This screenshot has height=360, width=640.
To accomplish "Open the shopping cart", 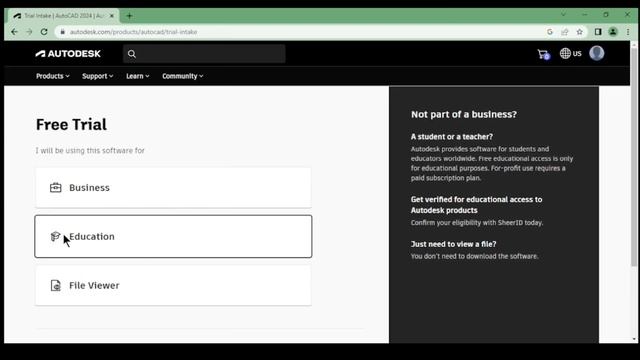I will 543,54.
